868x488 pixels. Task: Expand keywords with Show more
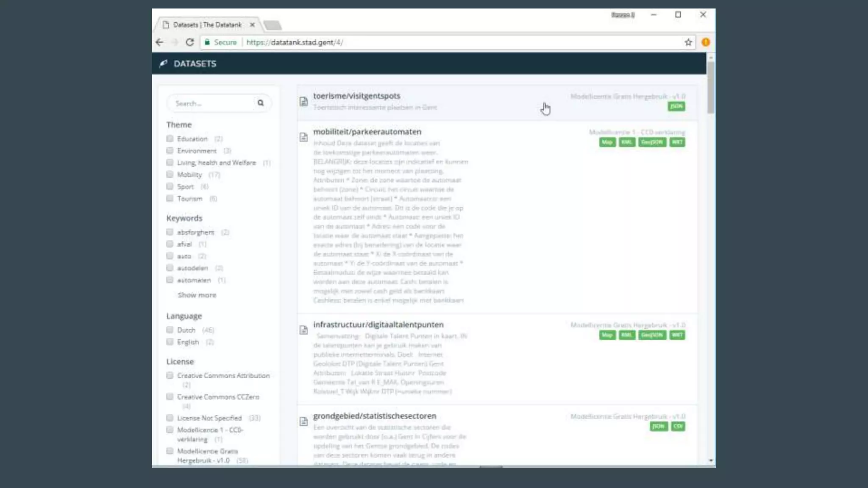197,295
